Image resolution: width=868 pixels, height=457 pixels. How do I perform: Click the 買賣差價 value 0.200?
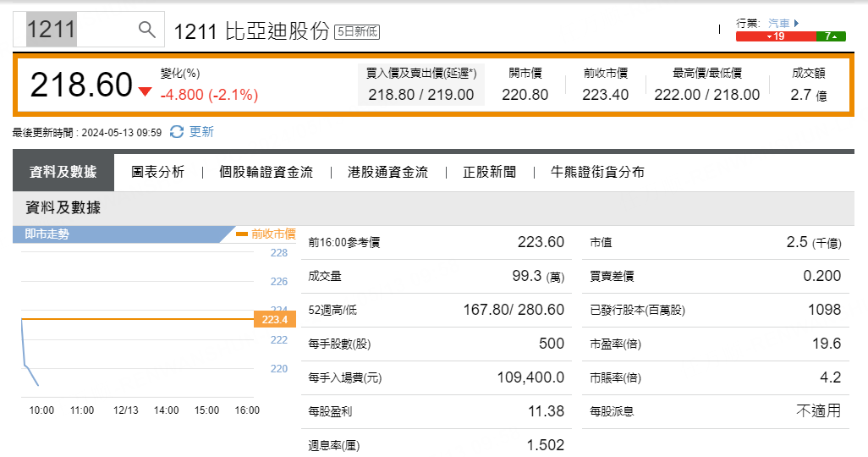[x=822, y=276]
